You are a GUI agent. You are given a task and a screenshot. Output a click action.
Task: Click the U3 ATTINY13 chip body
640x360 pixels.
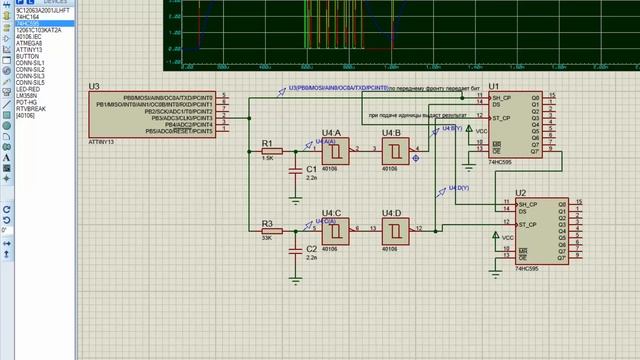[152, 114]
